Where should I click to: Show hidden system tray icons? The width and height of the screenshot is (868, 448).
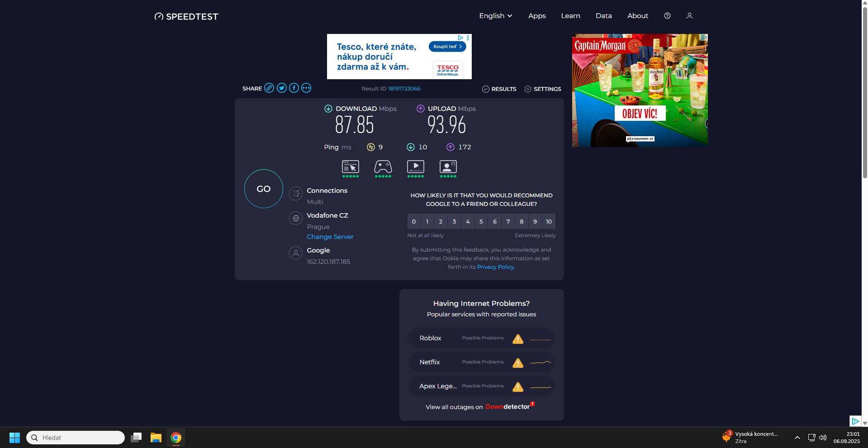pyautogui.click(x=797, y=438)
